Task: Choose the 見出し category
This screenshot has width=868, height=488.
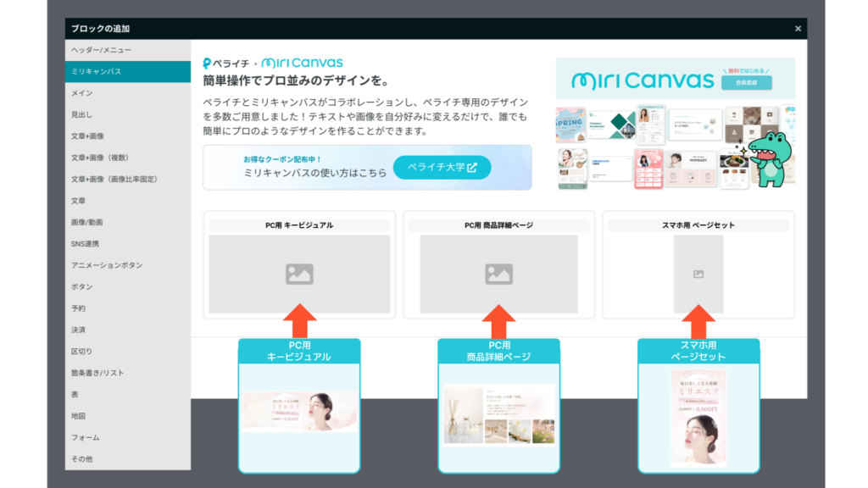Action: point(128,114)
